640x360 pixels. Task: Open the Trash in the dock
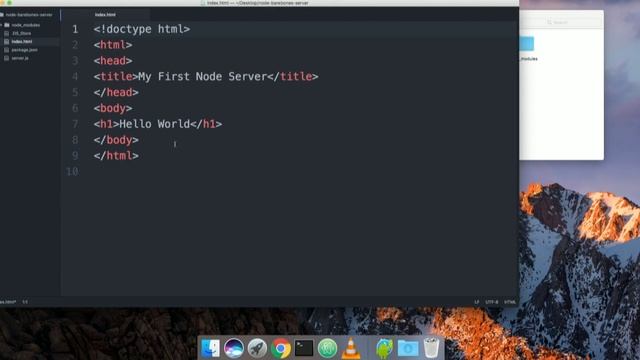point(431,348)
